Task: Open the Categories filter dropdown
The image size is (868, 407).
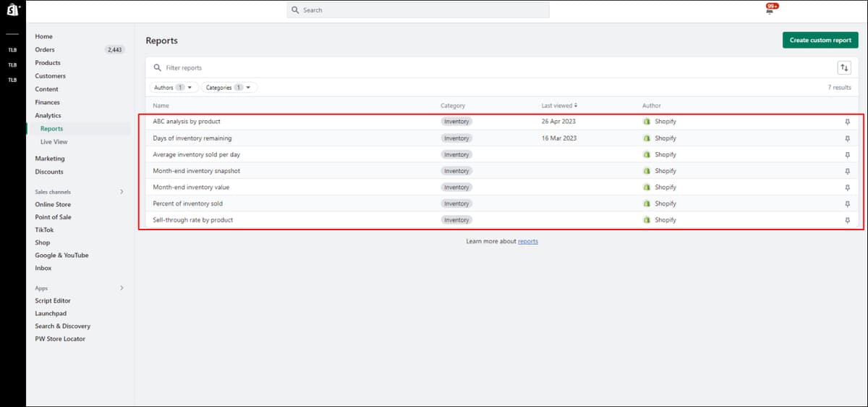Action: click(229, 88)
